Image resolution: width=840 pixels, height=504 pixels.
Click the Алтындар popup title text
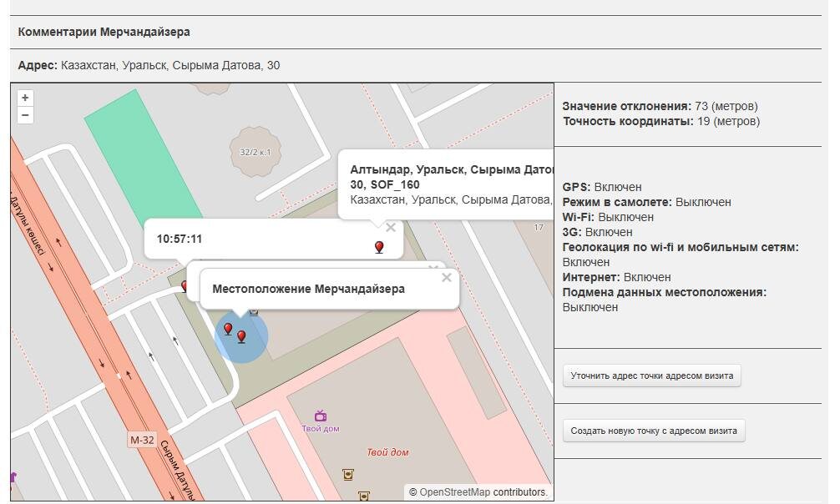click(x=452, y=177)
